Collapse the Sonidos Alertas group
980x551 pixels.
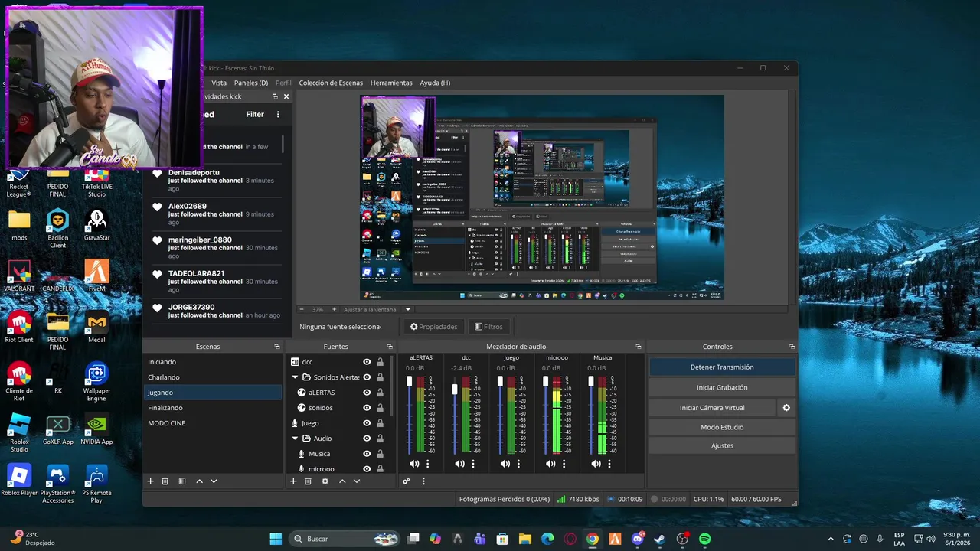click(x=295, y=377)
